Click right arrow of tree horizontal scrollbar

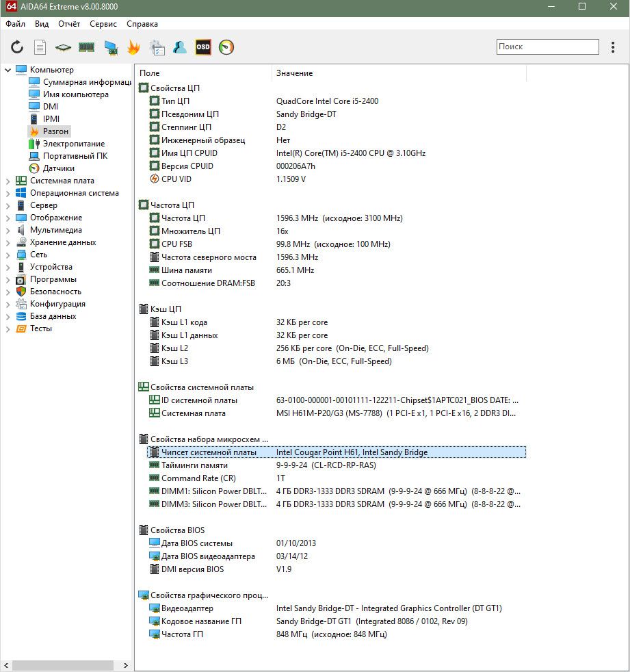(x=125, y=666)
